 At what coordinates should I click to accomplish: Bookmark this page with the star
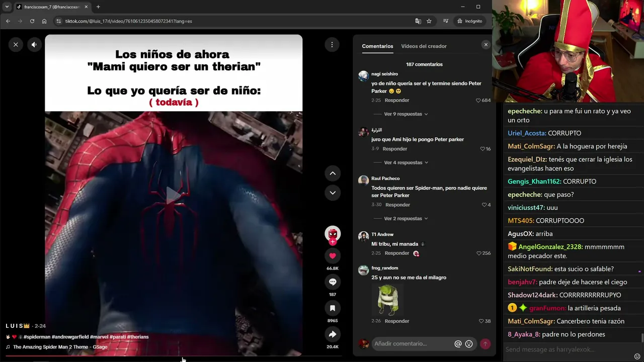(x=429, y=21)
